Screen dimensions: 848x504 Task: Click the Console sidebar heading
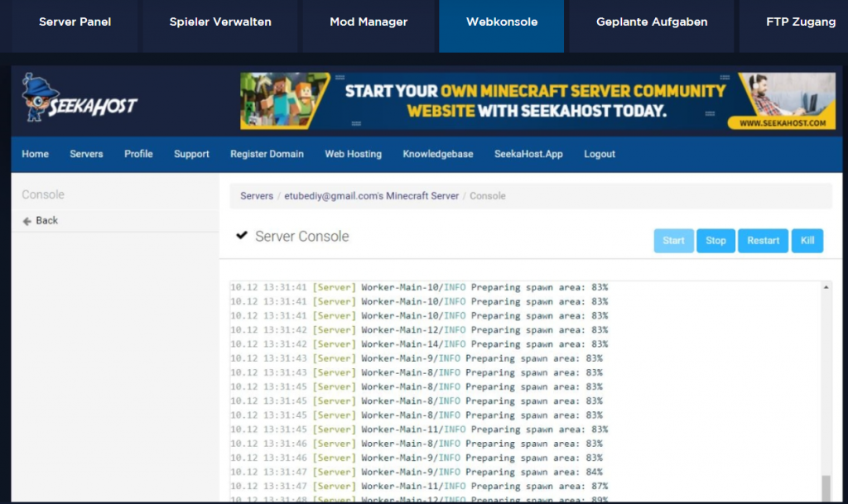(43, 194)
